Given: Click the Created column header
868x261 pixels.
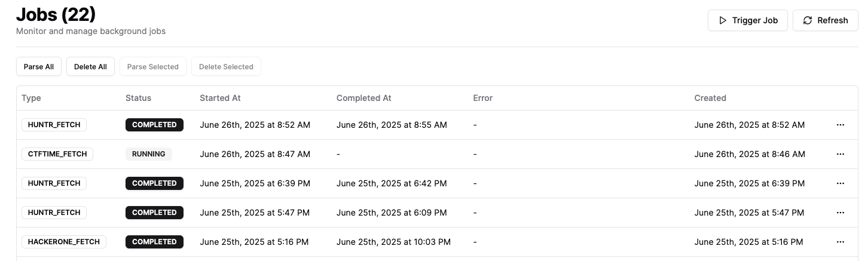Looking at the screenshot, I should coord(710,98).
